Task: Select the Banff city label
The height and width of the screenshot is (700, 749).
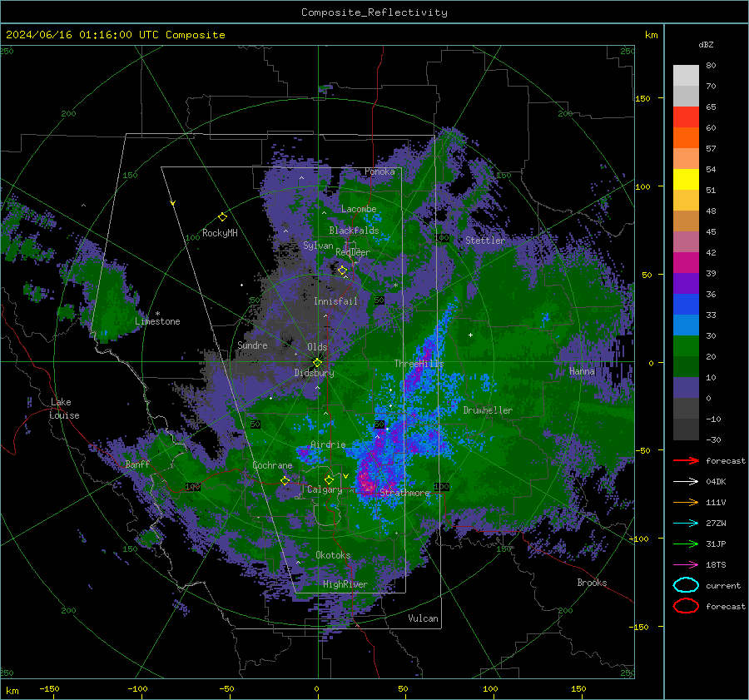Action: click(x=137, y=464)
